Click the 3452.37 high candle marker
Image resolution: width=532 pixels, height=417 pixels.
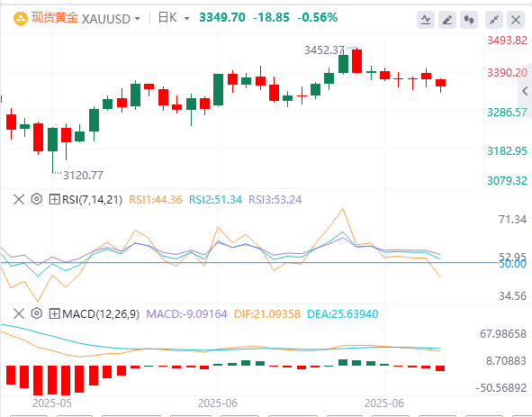point(324,50)
